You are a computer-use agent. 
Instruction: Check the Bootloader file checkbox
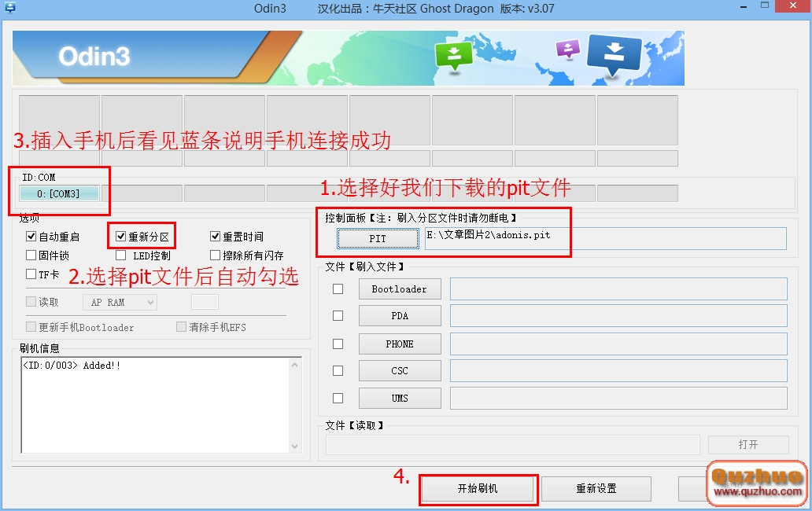pyautogui.click(x=338, y=289)
